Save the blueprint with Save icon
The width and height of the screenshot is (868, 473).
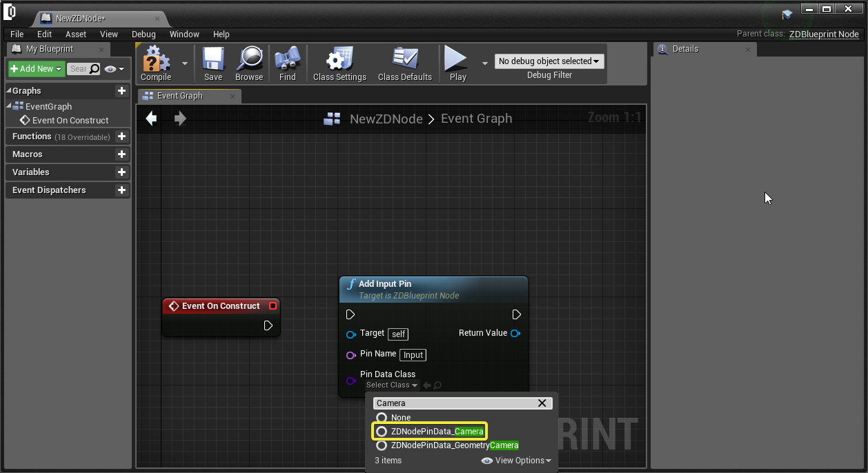pos(213,59)
